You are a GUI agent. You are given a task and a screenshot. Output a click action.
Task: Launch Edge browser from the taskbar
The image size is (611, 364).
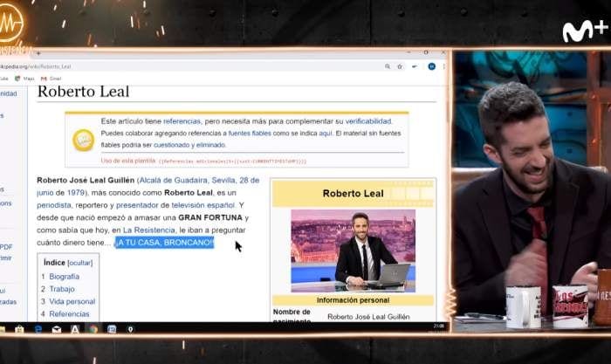[38, 329]
